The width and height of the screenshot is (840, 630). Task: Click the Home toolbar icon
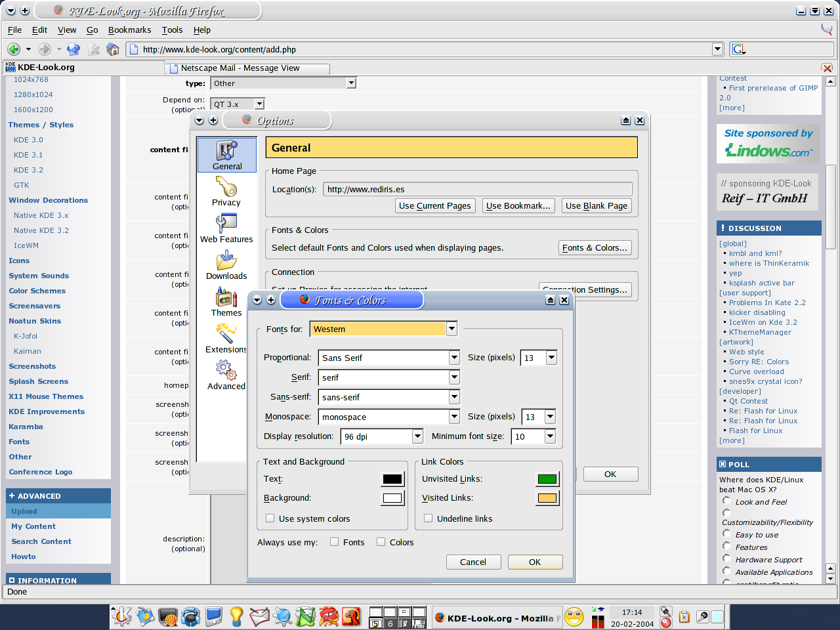pyautogui.click(x=113, y=49)
